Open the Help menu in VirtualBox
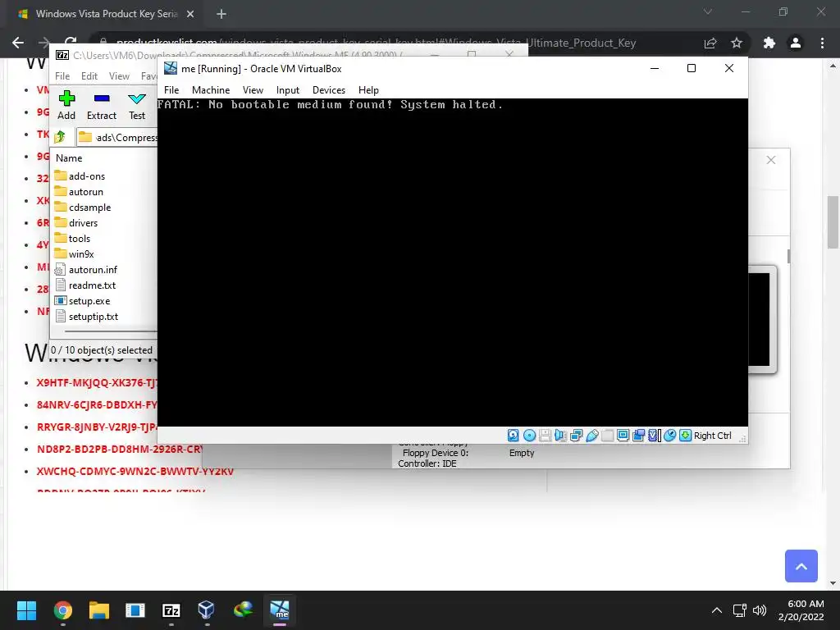Screen dimensions: 840x630 [368, 90]
